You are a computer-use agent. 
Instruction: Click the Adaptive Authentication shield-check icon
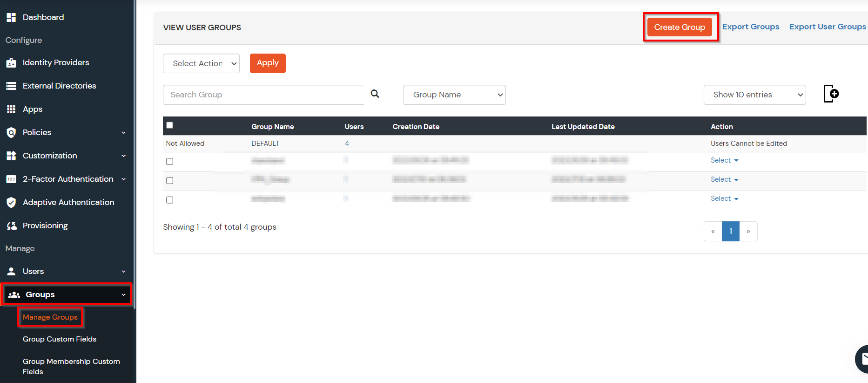(11, 202)
